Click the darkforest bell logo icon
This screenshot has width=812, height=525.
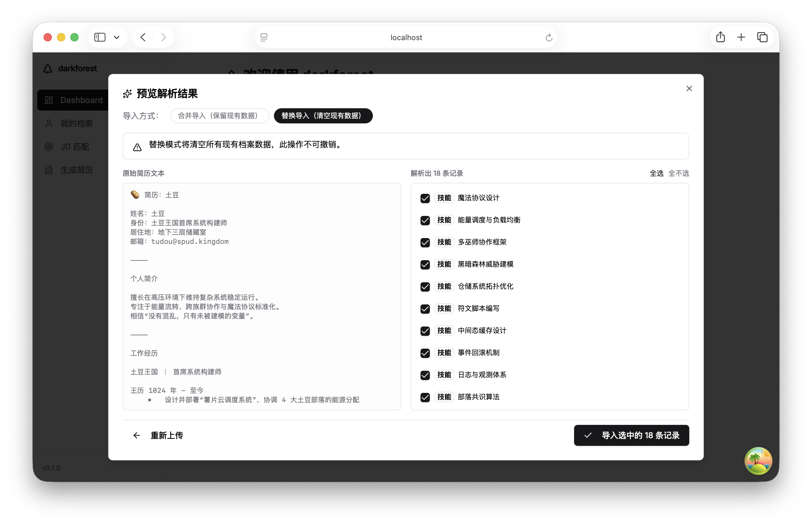point(48,68)
